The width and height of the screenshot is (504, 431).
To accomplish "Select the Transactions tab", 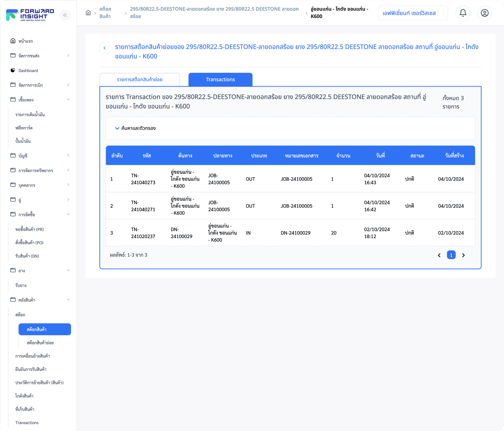I will [220, 80].
